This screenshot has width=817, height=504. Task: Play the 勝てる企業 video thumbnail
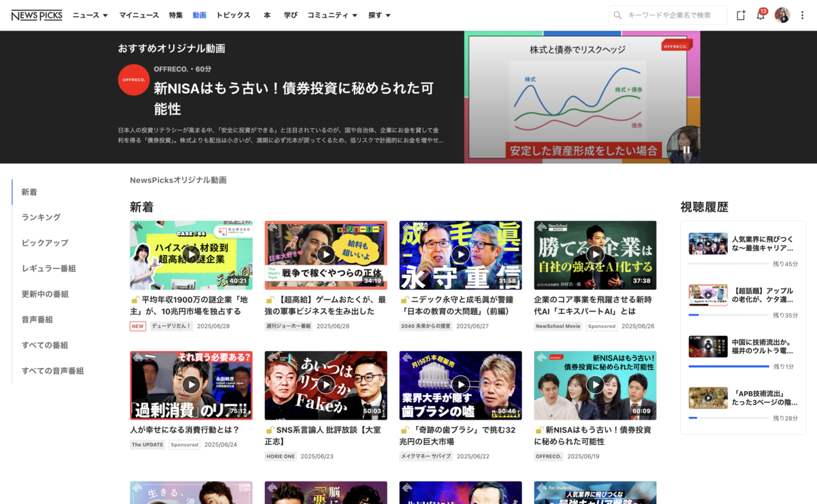coord(596,255)
